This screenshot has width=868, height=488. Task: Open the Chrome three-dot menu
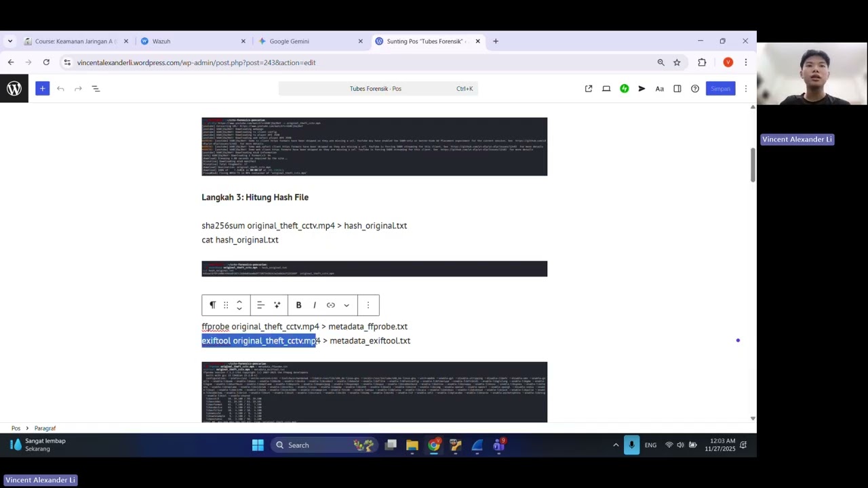tap(745, 62)
